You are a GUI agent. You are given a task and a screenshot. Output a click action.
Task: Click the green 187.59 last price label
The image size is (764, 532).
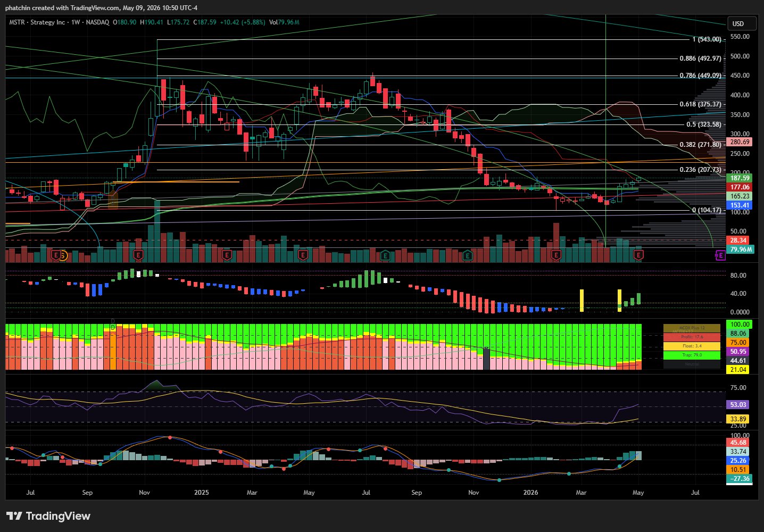(x=740, y=178)
